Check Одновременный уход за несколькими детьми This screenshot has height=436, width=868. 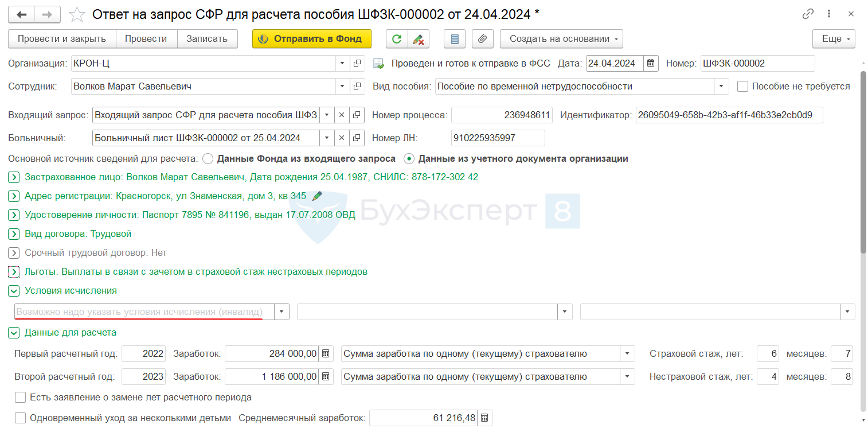tap(21, 418)
